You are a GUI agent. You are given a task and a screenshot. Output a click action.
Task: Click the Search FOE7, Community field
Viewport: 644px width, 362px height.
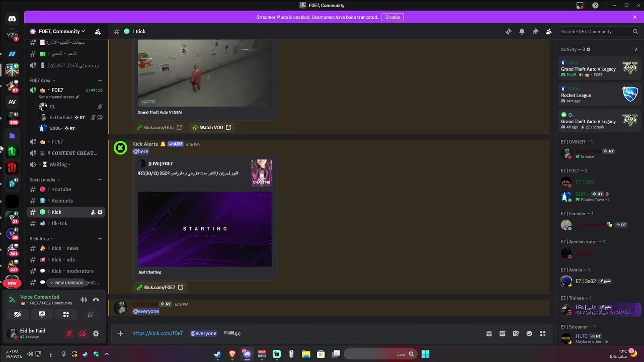599,31
